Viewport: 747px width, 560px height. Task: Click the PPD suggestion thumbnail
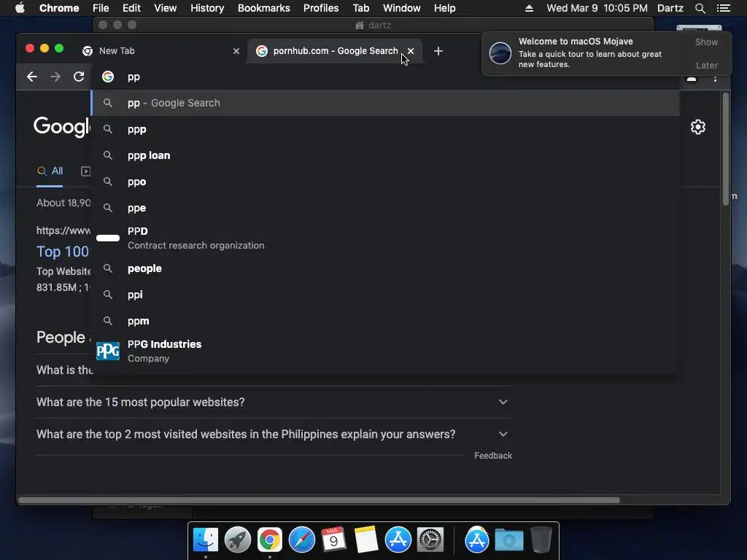(108, 238)
